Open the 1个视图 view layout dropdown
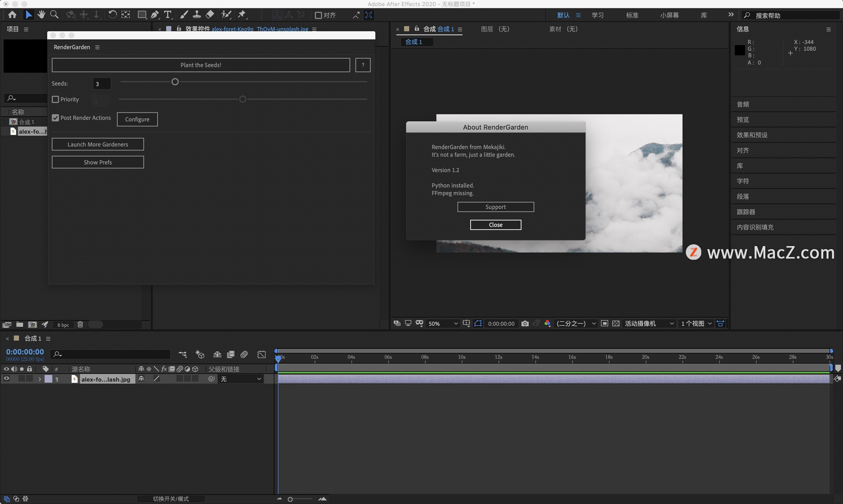Image resolution: width=843 pixels, height=504 pixels. (x=696, y=324)
